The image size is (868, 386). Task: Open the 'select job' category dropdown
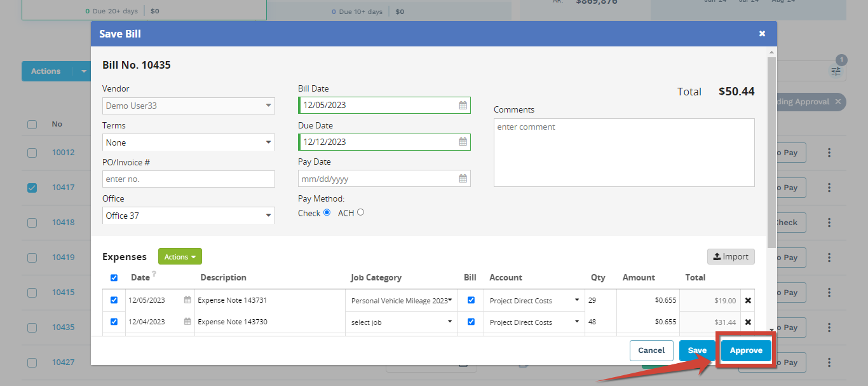click(x=402, y=322)
